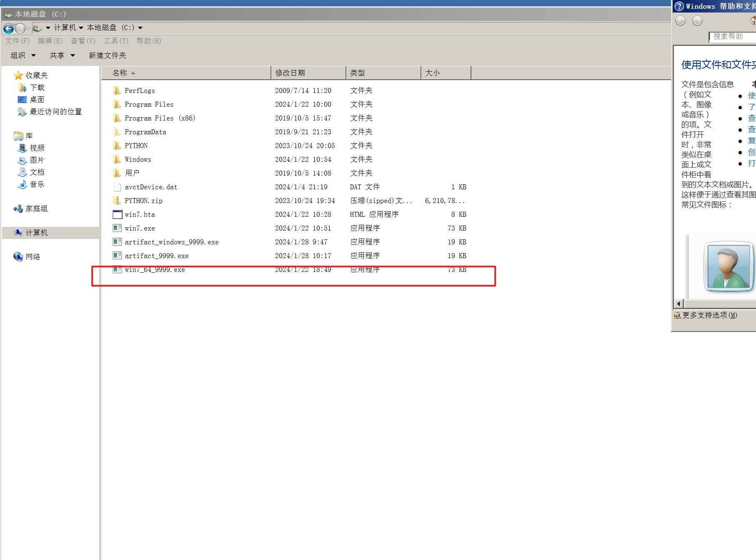Click the Forward navigation arrow in Explorer
Screen dimensions: 756x560
point(20,29)
